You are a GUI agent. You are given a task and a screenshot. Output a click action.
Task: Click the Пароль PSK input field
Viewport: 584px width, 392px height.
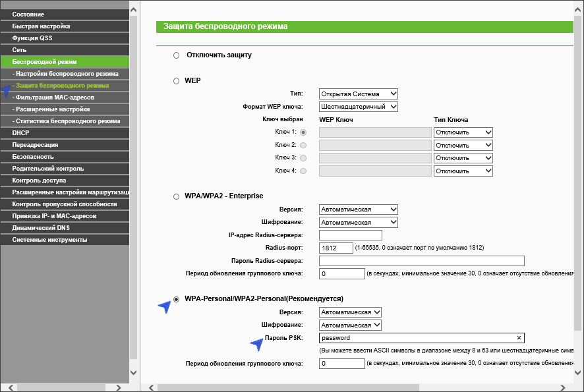(x=415, y=338)
